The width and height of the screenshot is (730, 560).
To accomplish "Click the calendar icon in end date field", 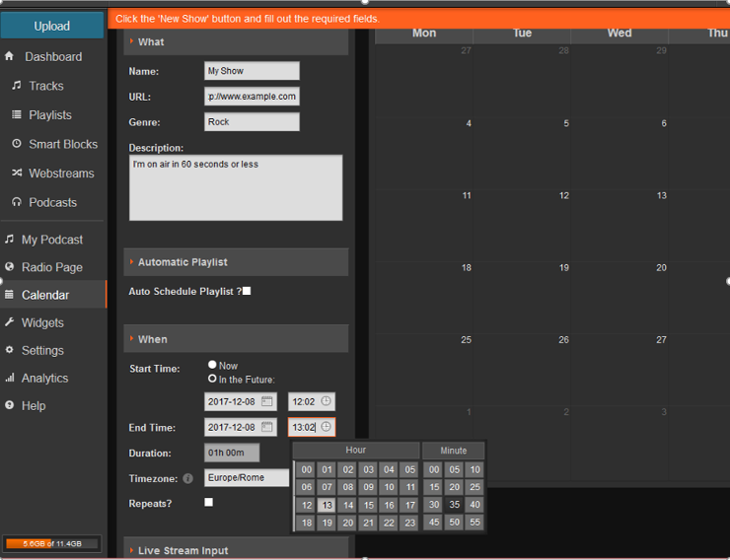I will click(x=267, y=427).
